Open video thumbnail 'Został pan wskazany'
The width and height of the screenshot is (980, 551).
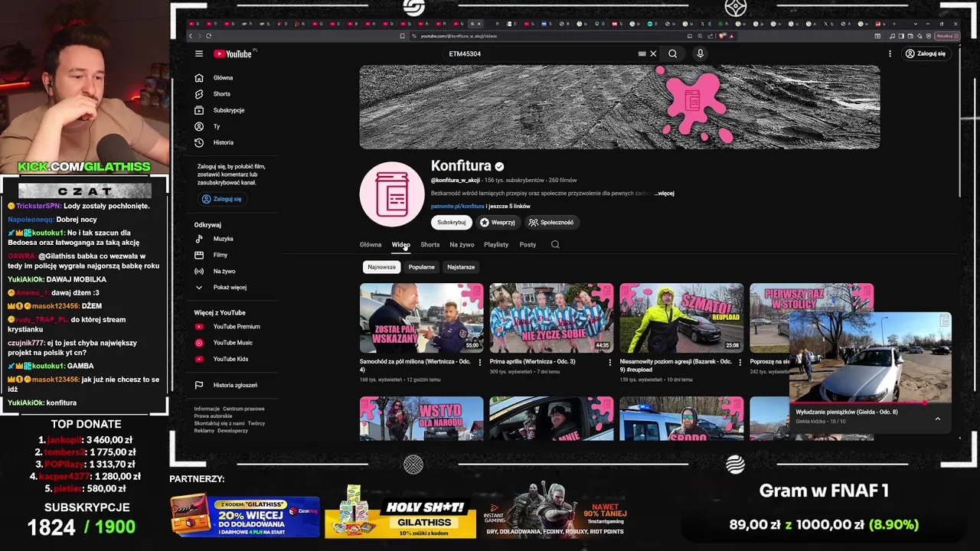422,318
